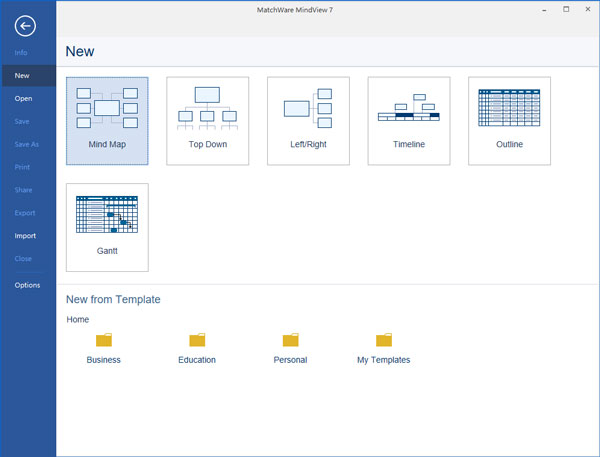600x457 pixels.
Task: Open the Export section
Action: 25,213
